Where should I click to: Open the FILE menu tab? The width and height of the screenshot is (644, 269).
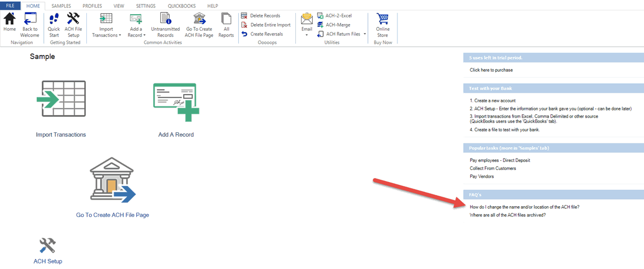(x=10, y=6)
